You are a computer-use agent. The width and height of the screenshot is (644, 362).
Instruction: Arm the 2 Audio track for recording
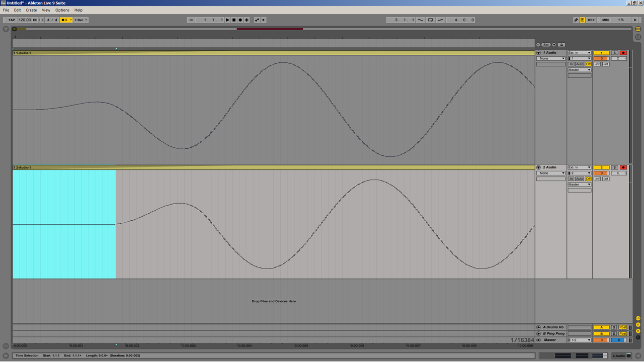(623, 167)
